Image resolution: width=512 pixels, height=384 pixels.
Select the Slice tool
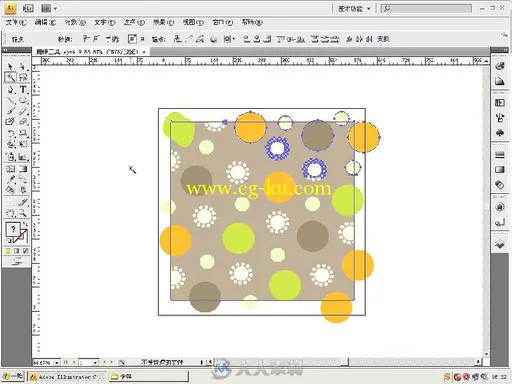point(23,202)
